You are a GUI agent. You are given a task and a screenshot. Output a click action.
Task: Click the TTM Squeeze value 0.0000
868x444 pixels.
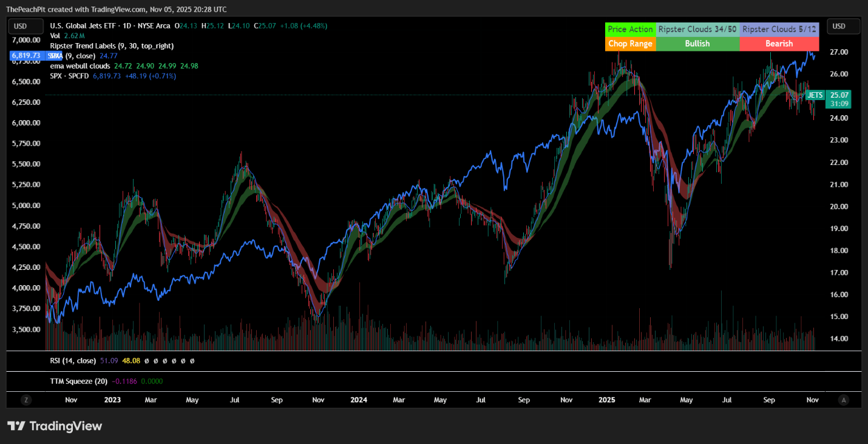(x=152, y=382)
